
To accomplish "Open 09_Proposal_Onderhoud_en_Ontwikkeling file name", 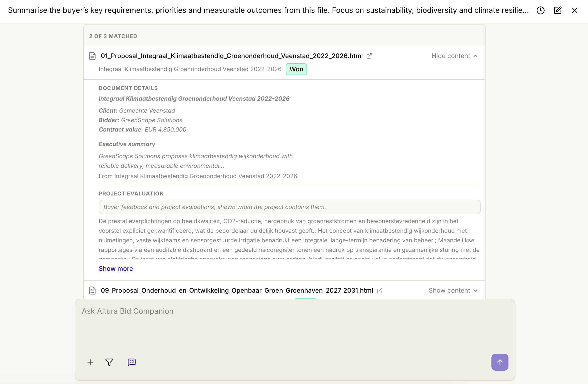I will click(x=237, y=291).
